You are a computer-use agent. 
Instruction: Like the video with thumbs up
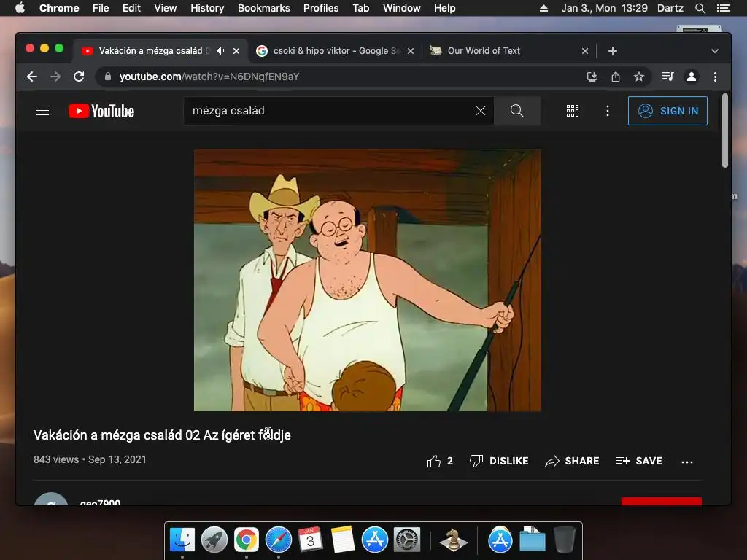pos(440,461)
